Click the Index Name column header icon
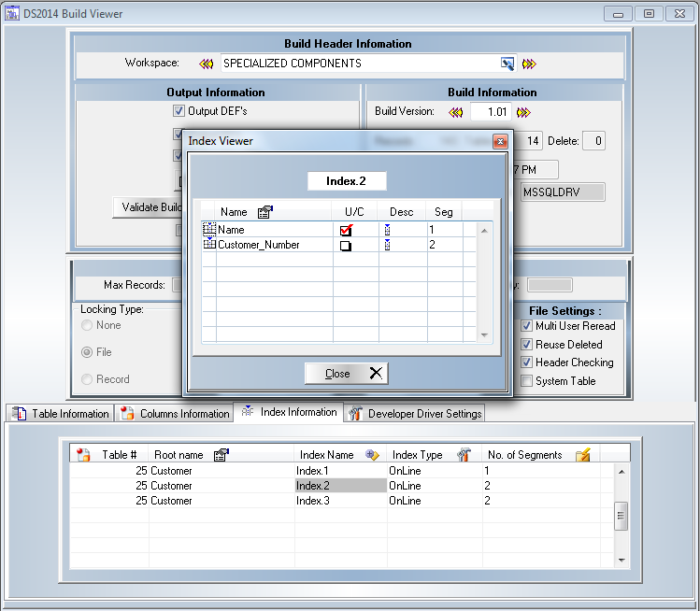 point(372,455)
